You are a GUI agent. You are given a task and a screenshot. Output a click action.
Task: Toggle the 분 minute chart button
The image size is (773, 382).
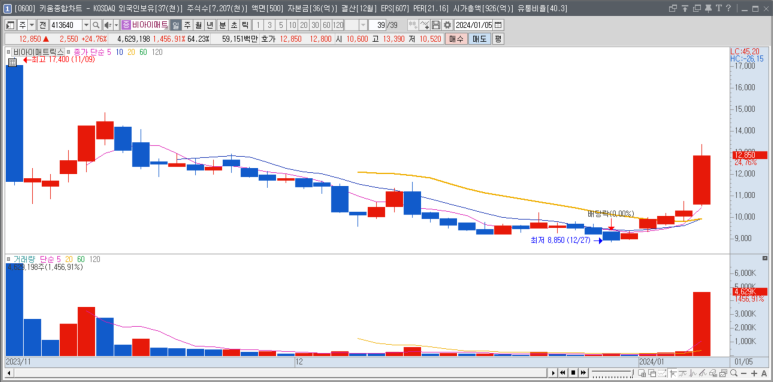pyautogui.click(x=222, y=25)
